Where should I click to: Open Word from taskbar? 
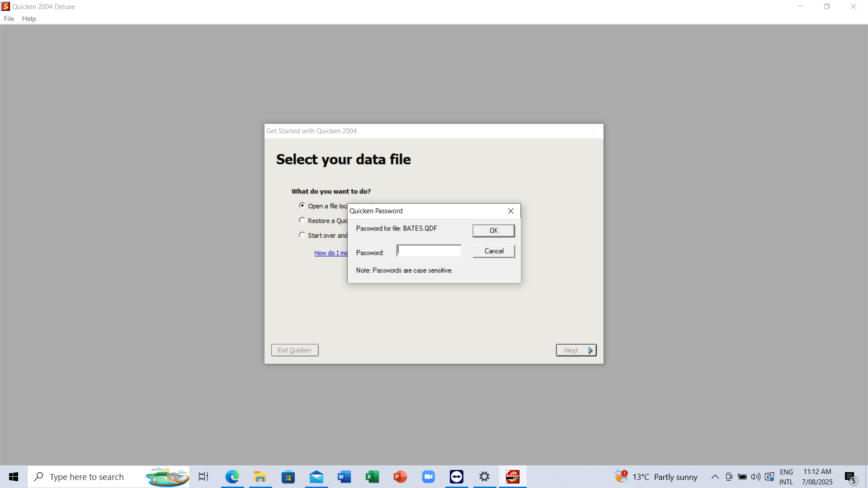click(344, 477)
